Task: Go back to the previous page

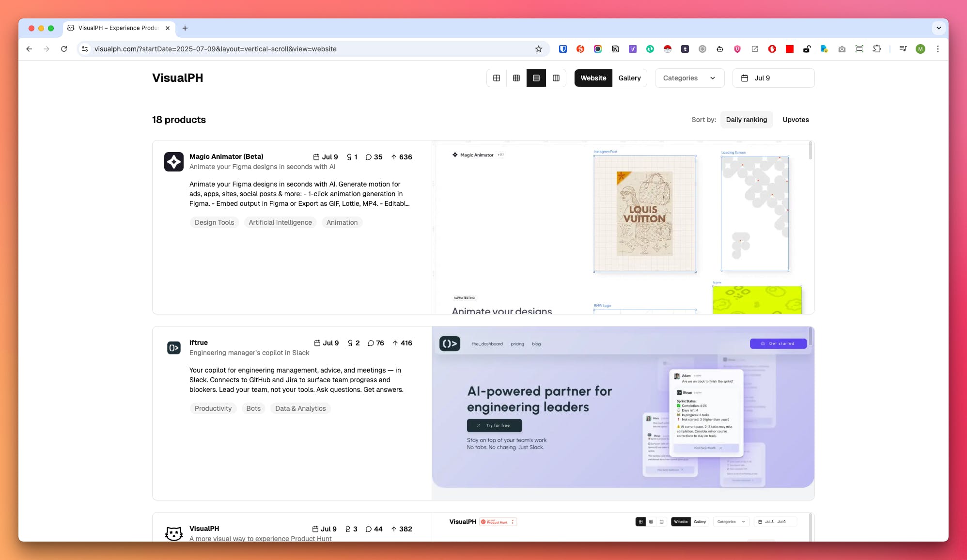Action: tap(29, 49)
